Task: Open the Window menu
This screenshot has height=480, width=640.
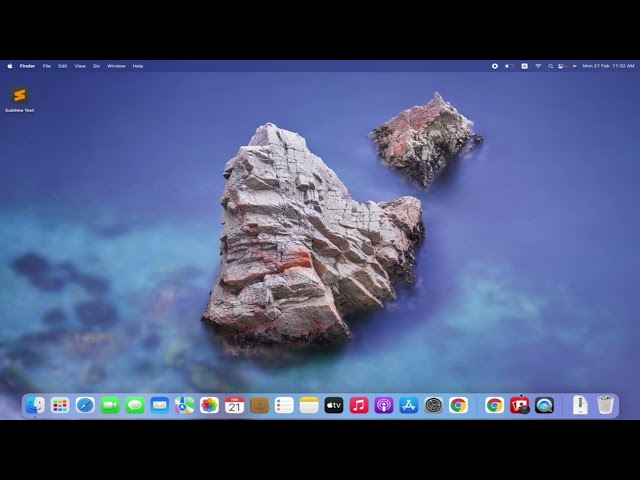Action: tap(116, 66)
